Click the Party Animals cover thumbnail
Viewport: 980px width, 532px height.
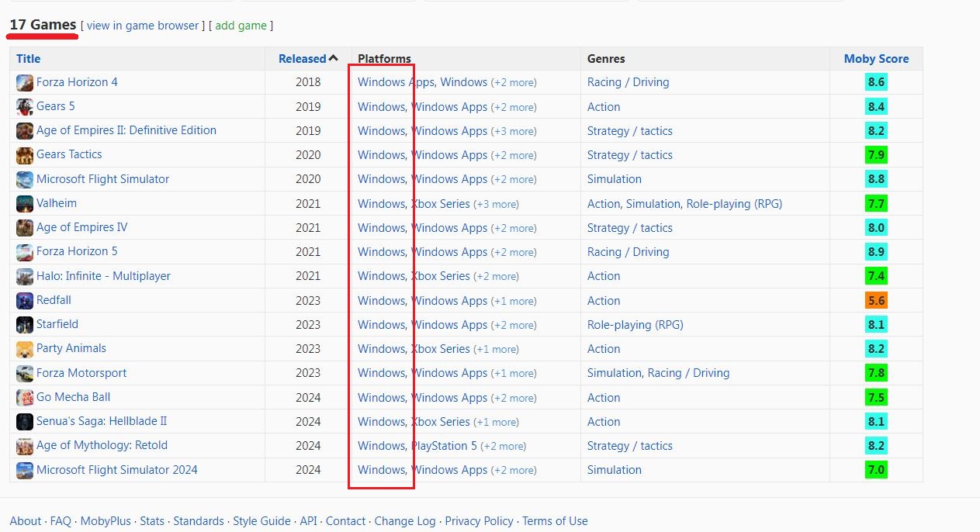25,349
